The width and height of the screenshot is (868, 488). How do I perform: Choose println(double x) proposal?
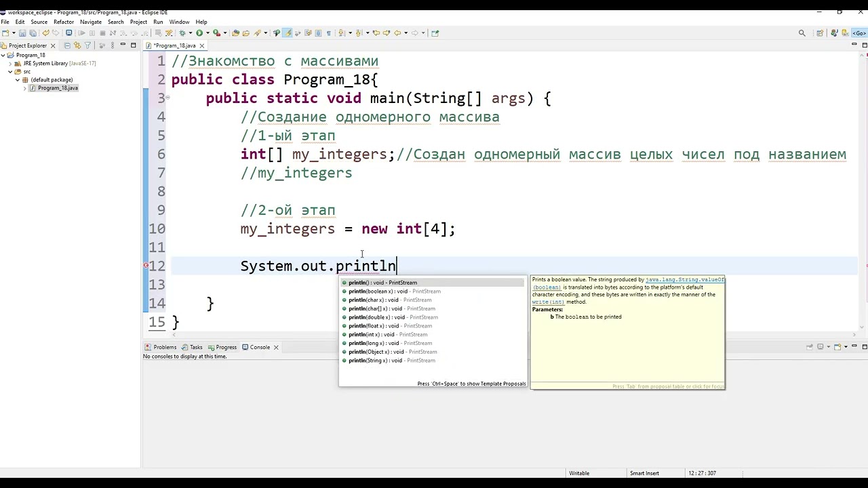click(x=432, y=317)
